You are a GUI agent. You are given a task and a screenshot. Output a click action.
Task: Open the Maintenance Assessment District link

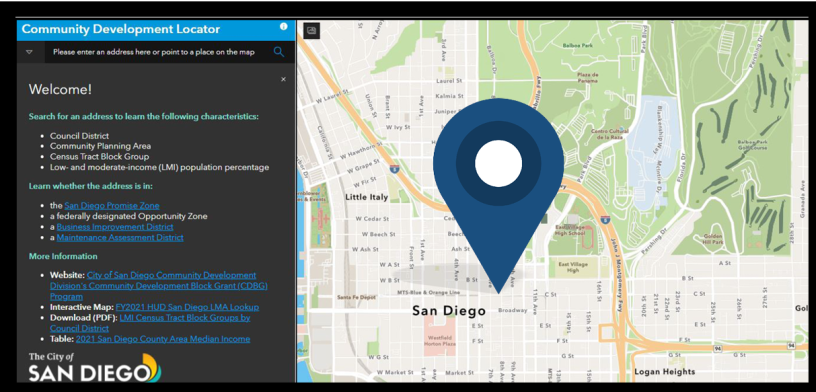pyautogui.click(x=120, y=237)
